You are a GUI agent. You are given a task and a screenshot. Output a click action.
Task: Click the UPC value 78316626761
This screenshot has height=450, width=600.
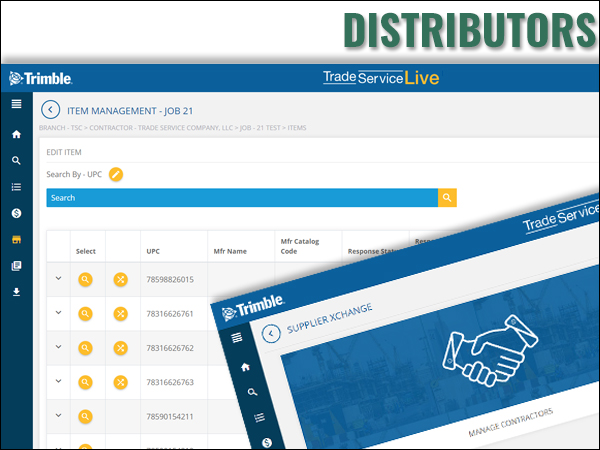click(x=170, y=314)
